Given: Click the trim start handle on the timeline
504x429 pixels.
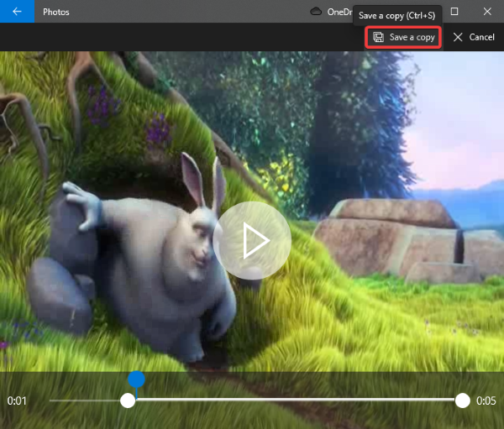Looking at the screenshot, I should click(x=128, y=400).
